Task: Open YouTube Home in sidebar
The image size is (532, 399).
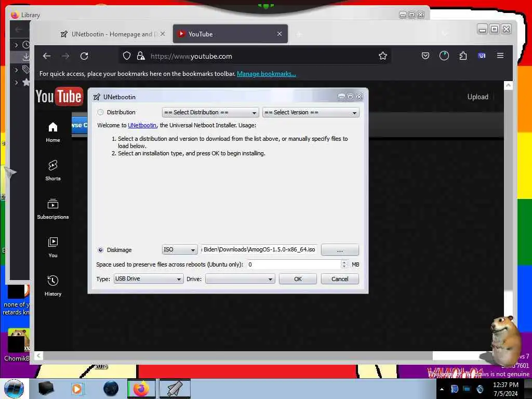Action: coord(53,132)
